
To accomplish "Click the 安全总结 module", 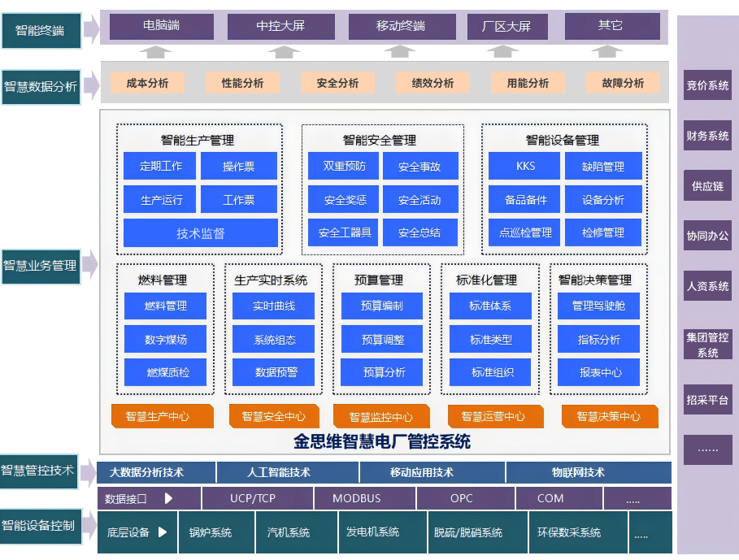I will point(420,232).
